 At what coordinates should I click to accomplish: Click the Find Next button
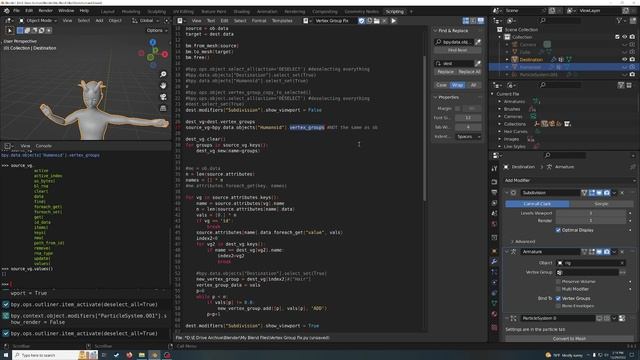(458, 50)
